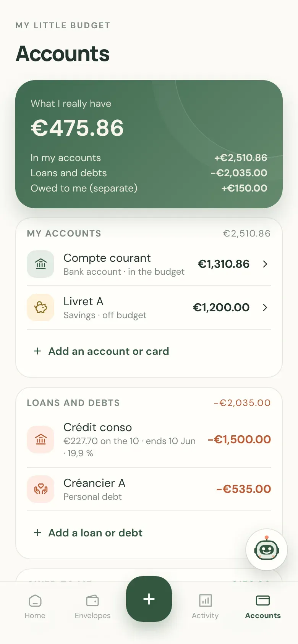The height and width of the screenshot is (644, 298).
Task: Tap the wallet icon for Envelopes
Action: 92,601
